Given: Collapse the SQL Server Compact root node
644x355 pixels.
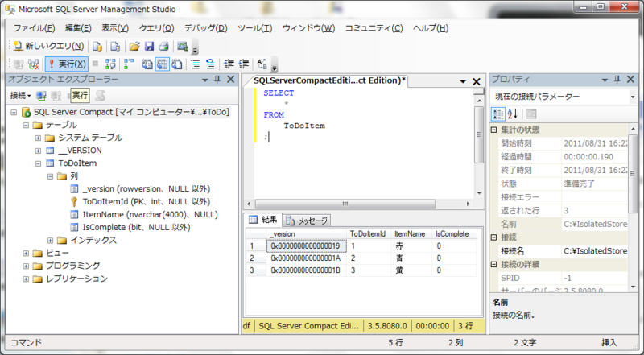Looking at the screenshot, I should click(14, 112).
